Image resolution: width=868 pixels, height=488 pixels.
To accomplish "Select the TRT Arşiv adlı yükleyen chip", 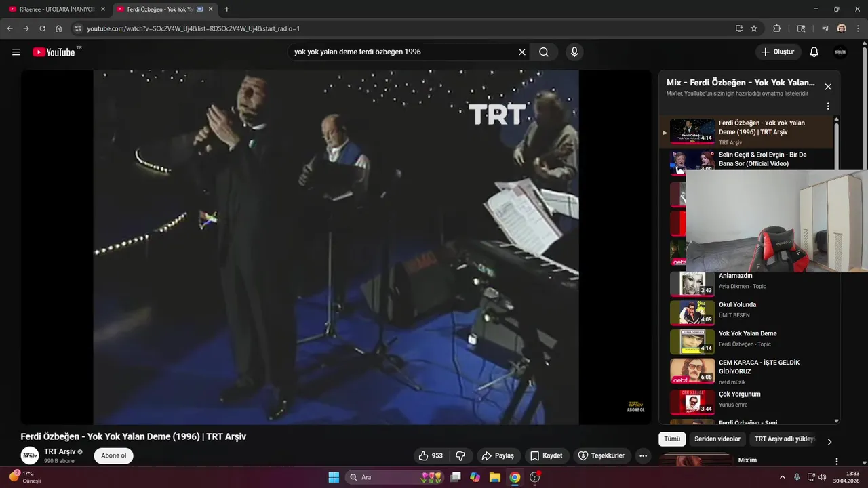I will click(x=785, y=439).
